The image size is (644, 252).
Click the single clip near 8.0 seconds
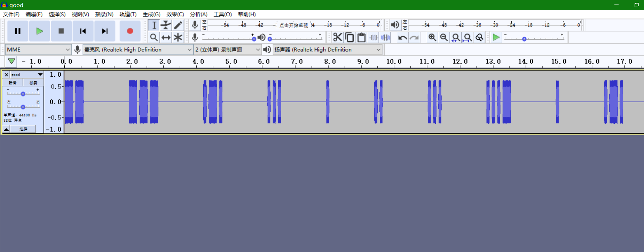pos(328,102)
